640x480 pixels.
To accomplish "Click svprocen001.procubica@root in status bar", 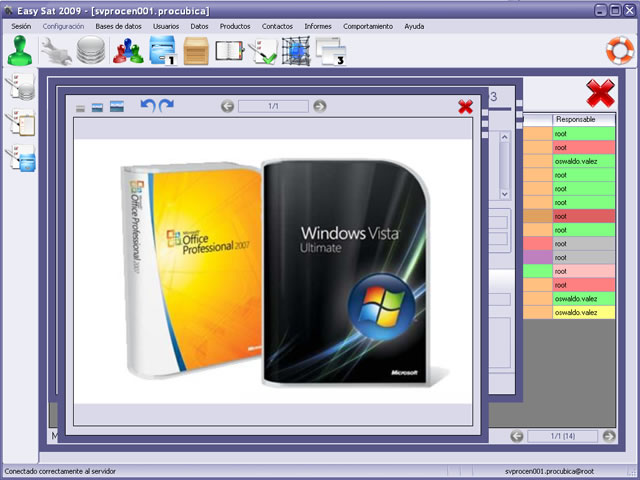I will [x=549, y=471].
